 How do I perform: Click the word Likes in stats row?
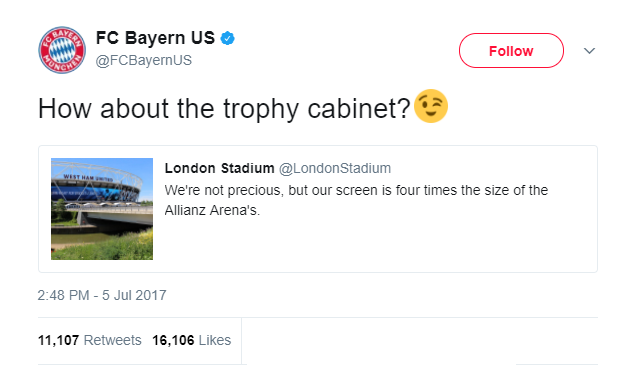(x=215, y=340)
